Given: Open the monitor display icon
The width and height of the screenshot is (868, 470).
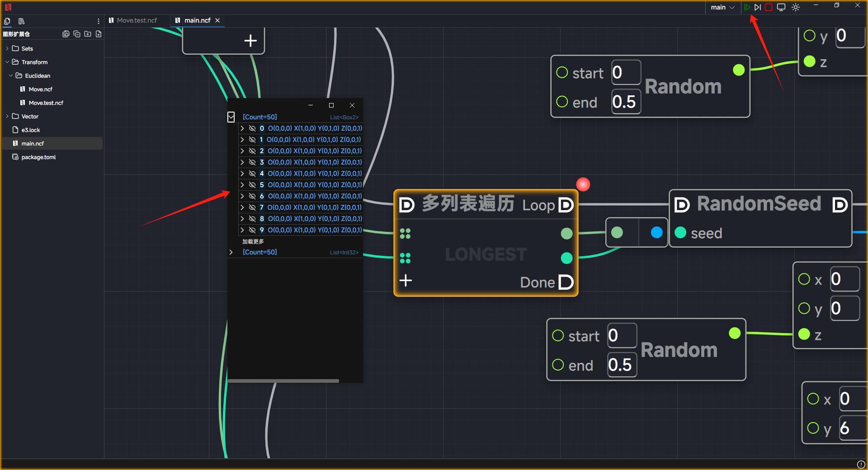Looking at the screenshot, I should point(781,7).
